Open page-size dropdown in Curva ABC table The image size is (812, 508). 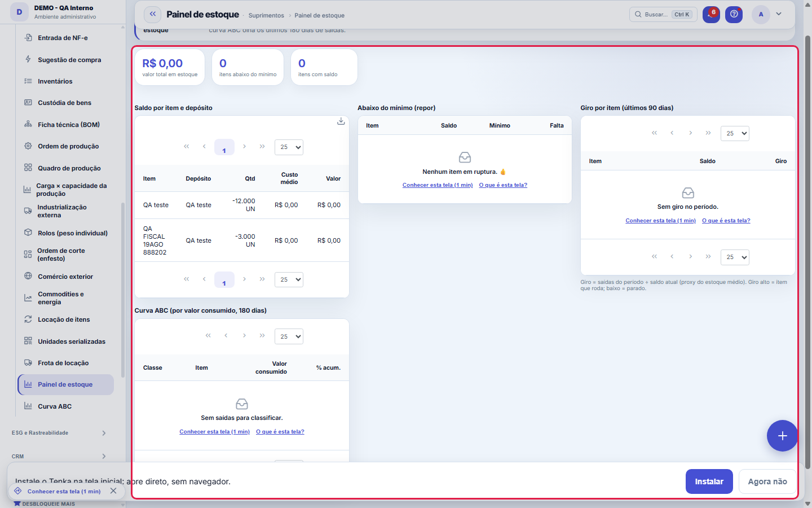tap(289, 336)
